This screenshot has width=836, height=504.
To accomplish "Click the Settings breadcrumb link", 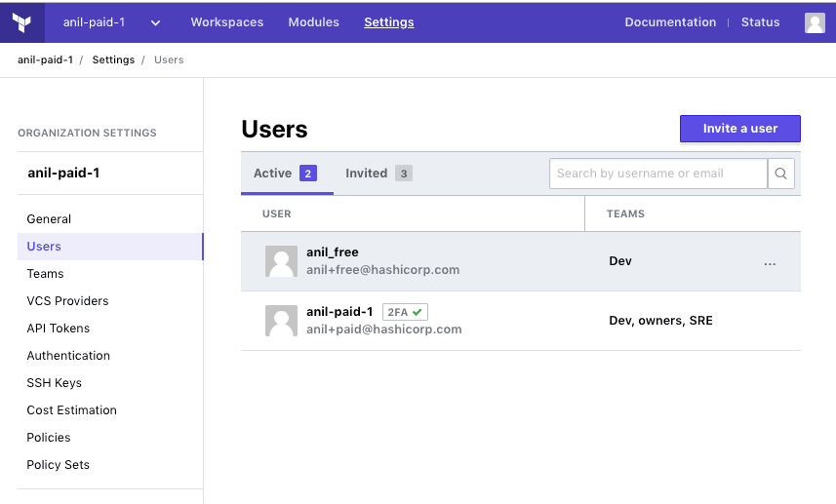I will tap(113, 59).
